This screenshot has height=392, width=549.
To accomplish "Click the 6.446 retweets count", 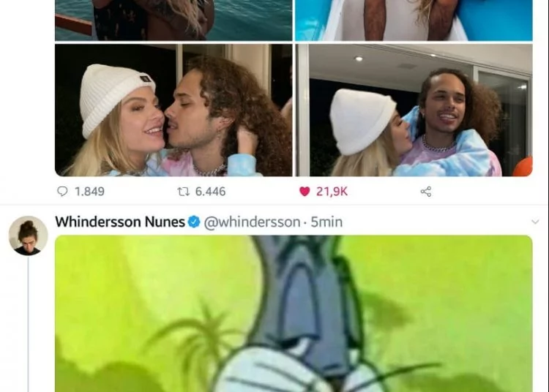I will (210, 192).
